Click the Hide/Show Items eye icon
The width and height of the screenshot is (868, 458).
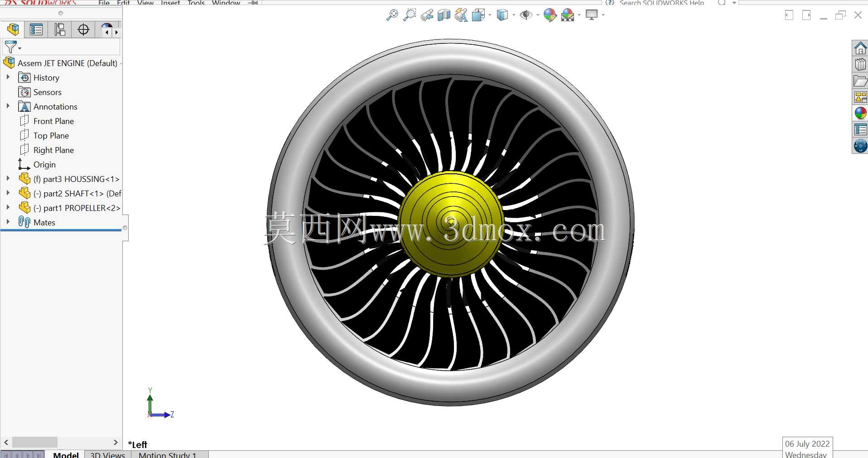pyautogui.click(x=526, y=15)
